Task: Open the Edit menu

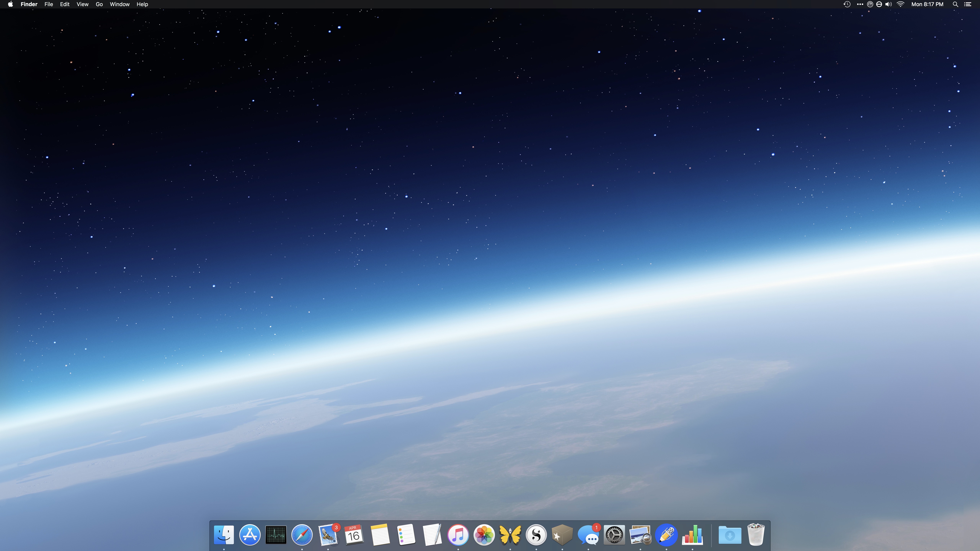Action: pyautogui.click(x=65, y=4)
